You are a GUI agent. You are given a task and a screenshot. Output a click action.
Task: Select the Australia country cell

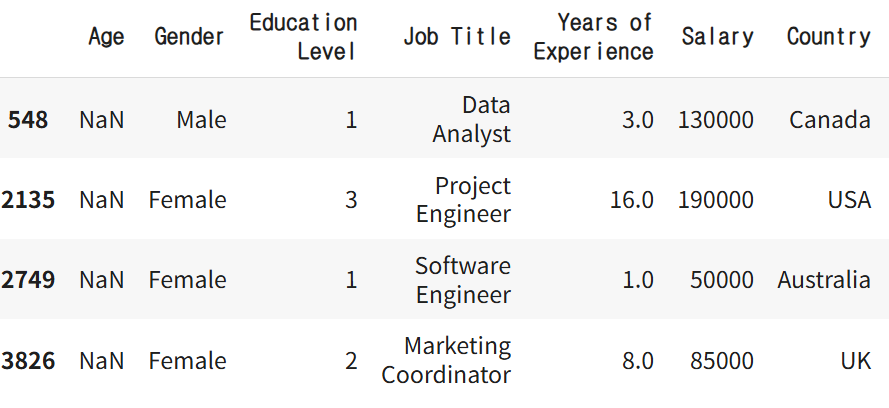(824, 280)
